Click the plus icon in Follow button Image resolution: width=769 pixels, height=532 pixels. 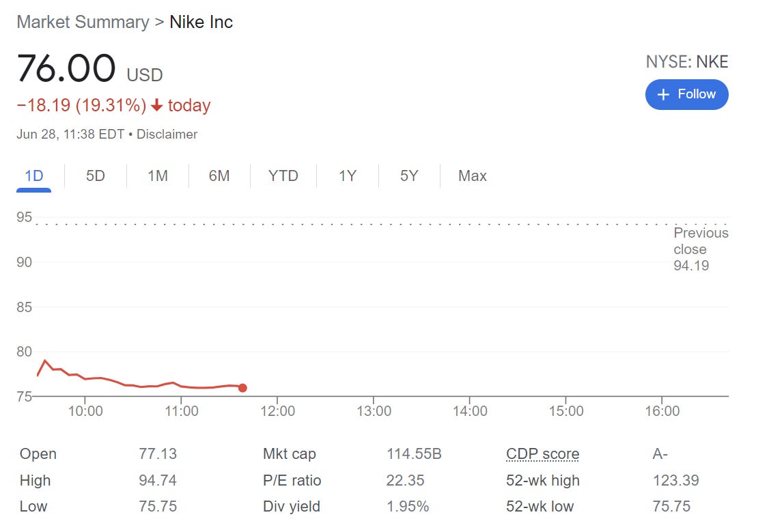point(662,95)
